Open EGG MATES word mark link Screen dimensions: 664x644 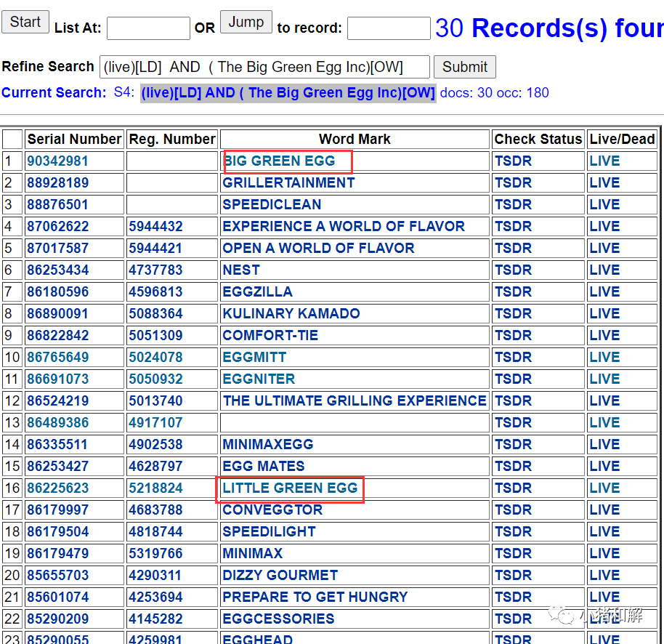pyautogui.click(x=264, y=467)
